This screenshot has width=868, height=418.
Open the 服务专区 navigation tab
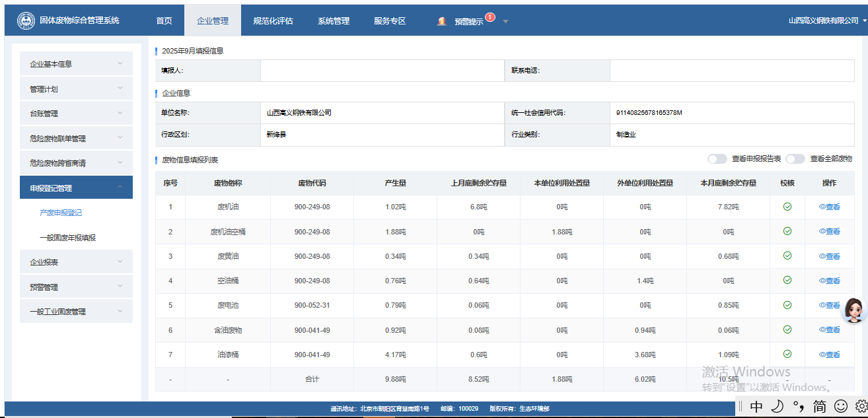pyautogui.click(x=390, y=21)
